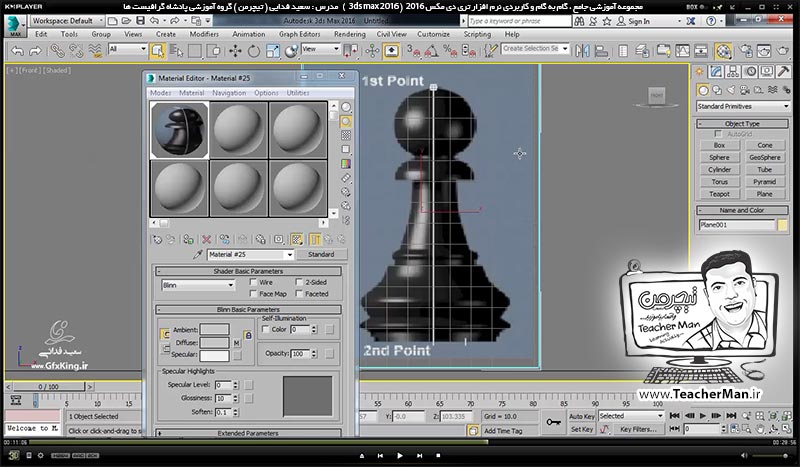Click the Diffuse color swatch
This screenshot has width=800, height=467.
click(x=214, y=342)
